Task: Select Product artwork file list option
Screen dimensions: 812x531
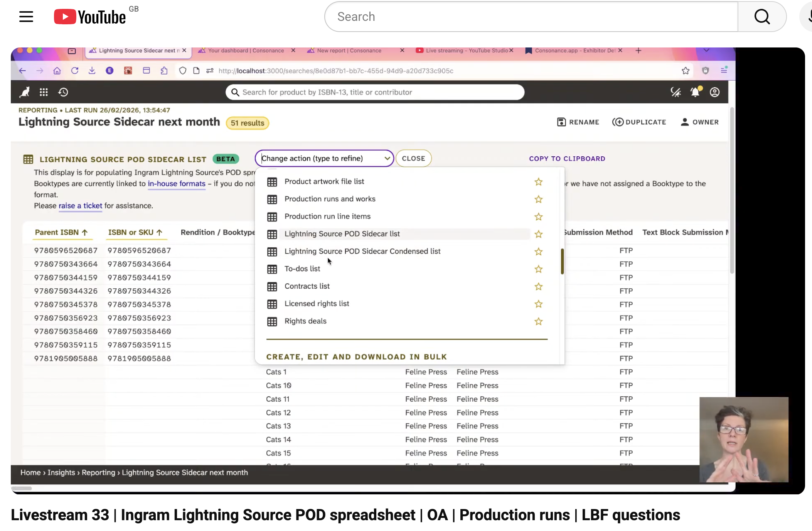Action: tap(324, 181)
